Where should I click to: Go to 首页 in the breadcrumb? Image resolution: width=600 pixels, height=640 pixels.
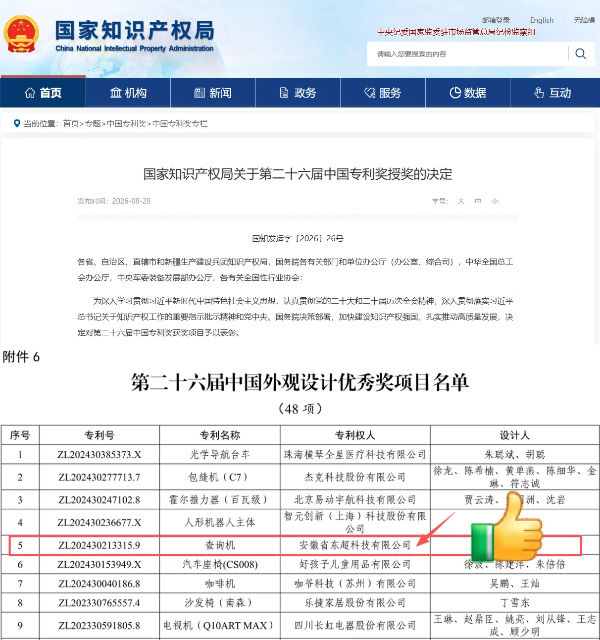click(71, 123)
